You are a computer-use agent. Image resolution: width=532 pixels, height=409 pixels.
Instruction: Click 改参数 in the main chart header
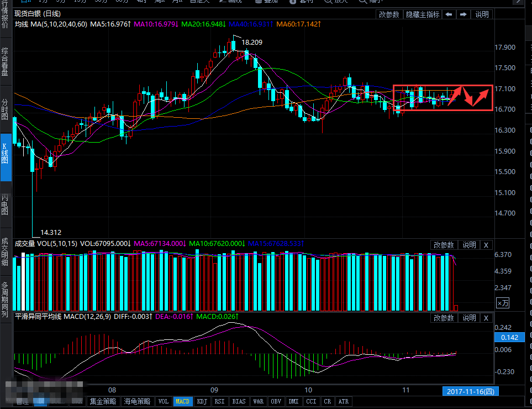390,14
